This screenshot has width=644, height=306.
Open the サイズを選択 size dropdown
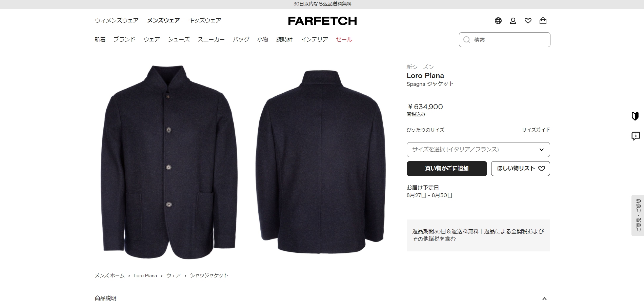pyautogui.click(x=478, y=150)
